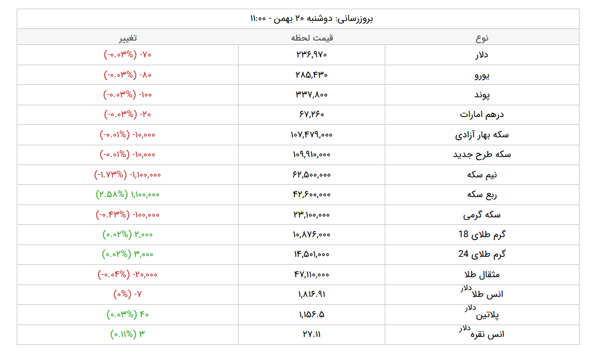Viewport: 590px width, 364px height.
Task: Click the 'سکه بهار آزادی' row label
Action: 481,135
